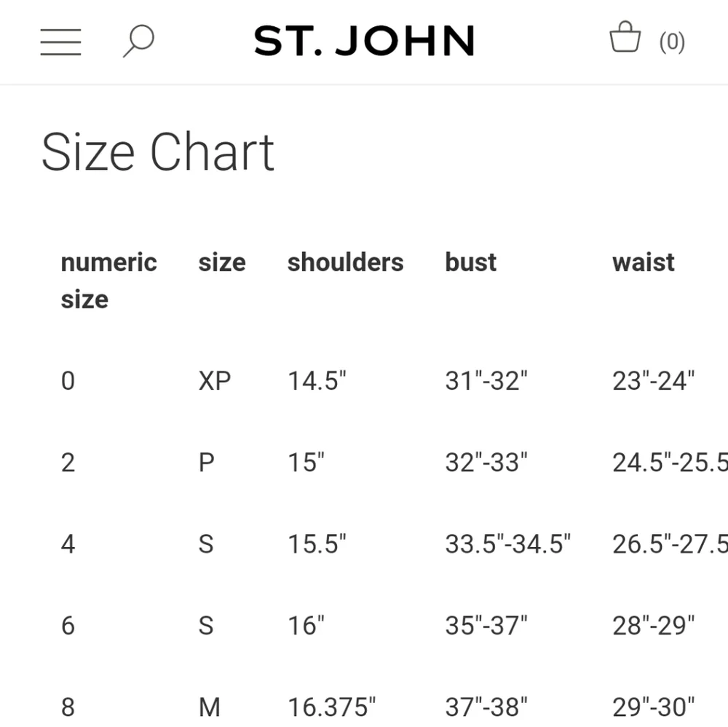Click the 23"-24" waist value
The height and width of the screenshot is (727, 728).
[x=653, y=380]
